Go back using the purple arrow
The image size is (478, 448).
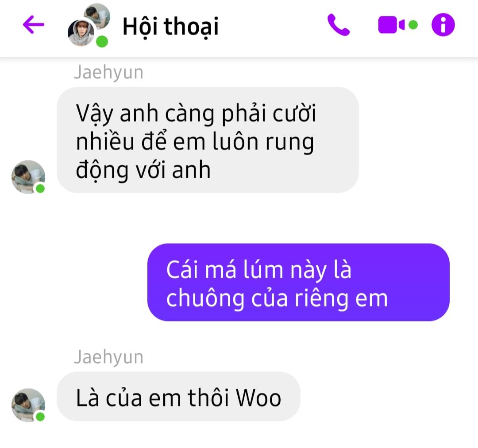[34, 24]
